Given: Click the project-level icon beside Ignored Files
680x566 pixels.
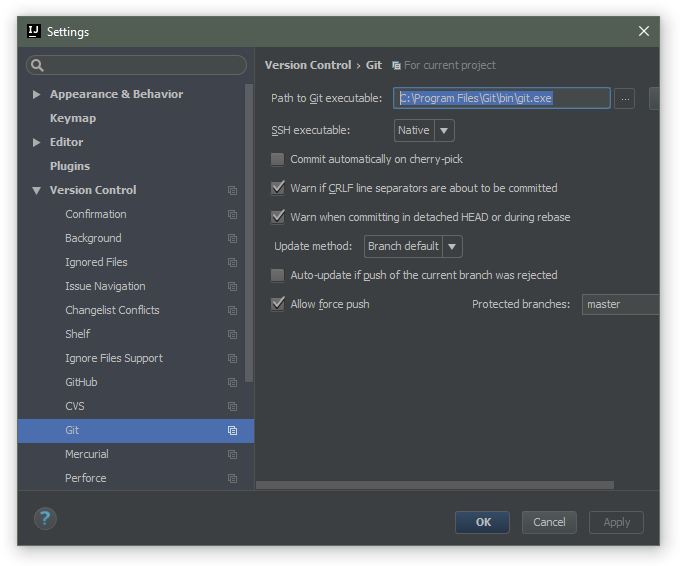Looking at the screenshot, I should 232,262.
